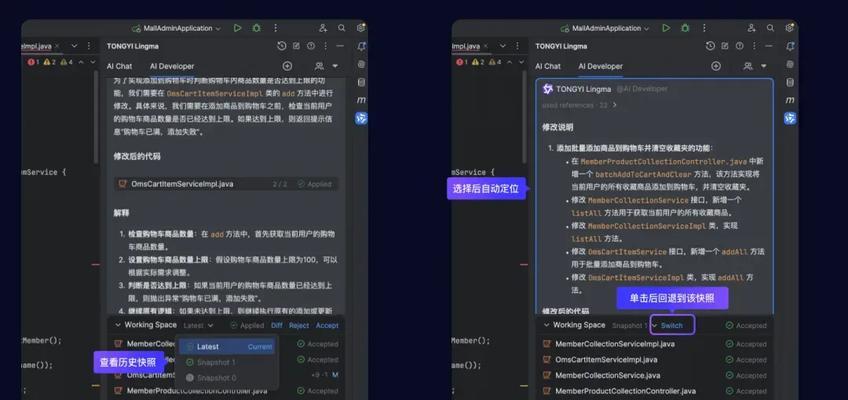Open Lingma panel options menu, left window
The height and width of the screenshot is (400, 848).
point(326,46)
